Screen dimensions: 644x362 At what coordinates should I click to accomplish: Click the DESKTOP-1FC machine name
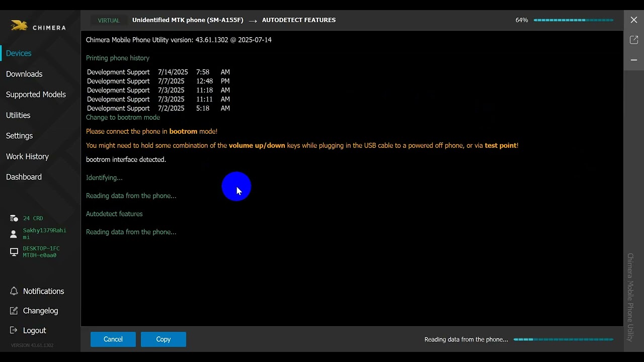(x=41, y=252)
